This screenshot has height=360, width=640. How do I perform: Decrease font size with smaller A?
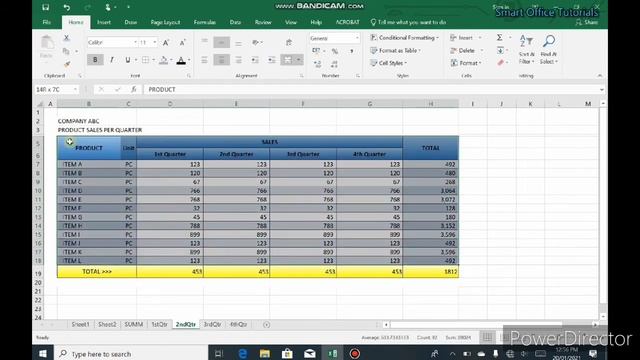pyautogui.click(x=182, y=42)
